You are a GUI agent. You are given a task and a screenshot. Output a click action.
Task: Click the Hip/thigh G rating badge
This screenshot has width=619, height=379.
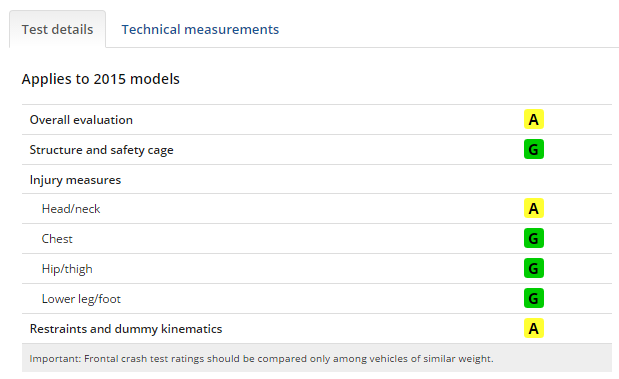pyautogui.click(x=534, y=268)
